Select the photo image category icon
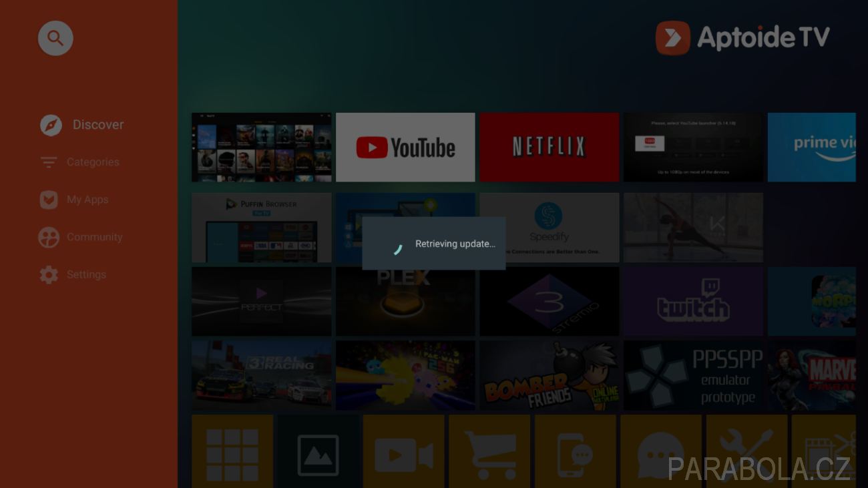Image resolution: width=868 pixels, height=488 pixels. tap(318, 451)
